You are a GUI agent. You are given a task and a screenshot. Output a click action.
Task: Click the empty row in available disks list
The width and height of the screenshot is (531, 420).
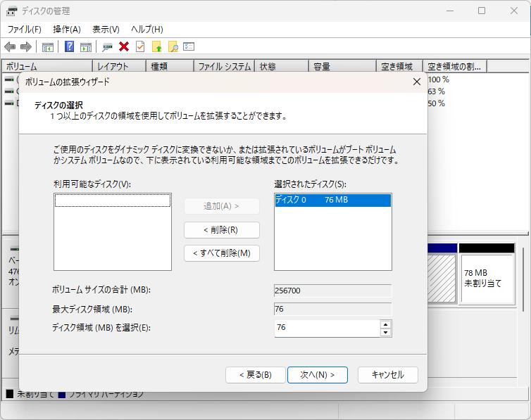(113, 201)
